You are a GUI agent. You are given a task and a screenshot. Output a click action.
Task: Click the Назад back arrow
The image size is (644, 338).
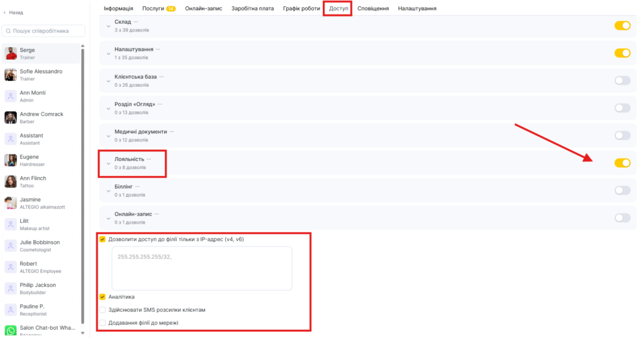click(6, 12)
